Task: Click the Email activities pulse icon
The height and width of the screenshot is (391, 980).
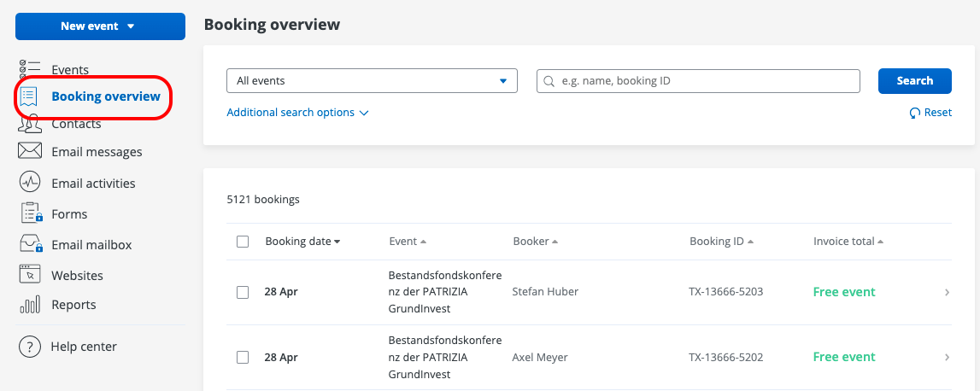Action: [x=30, y=183]
